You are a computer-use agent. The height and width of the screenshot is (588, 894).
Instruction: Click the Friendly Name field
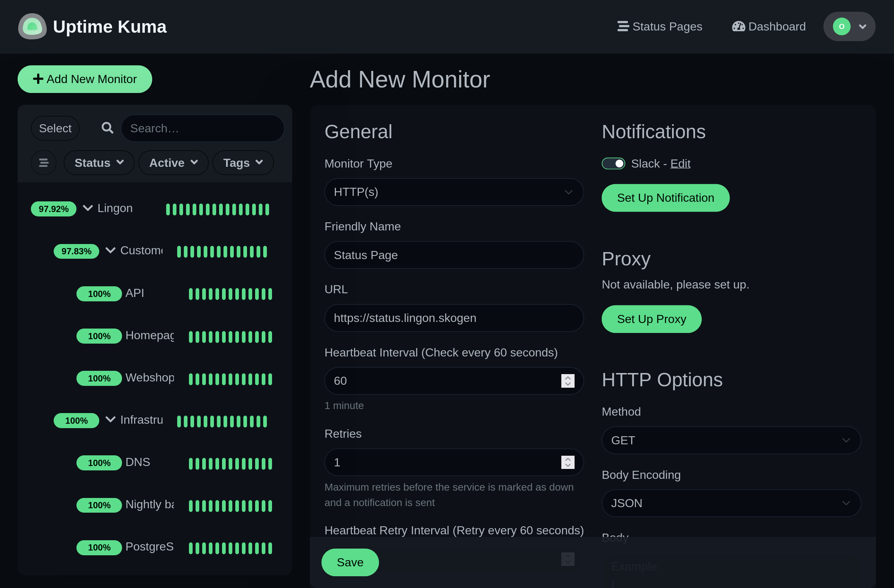[454, 255]
